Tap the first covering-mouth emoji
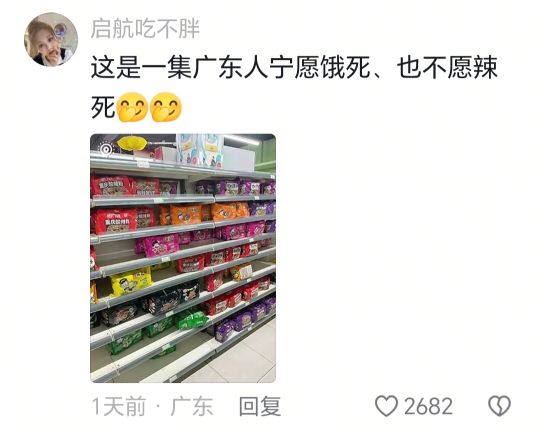The width and height of the screenshot is (540, 431). click(x=132, y=107)
